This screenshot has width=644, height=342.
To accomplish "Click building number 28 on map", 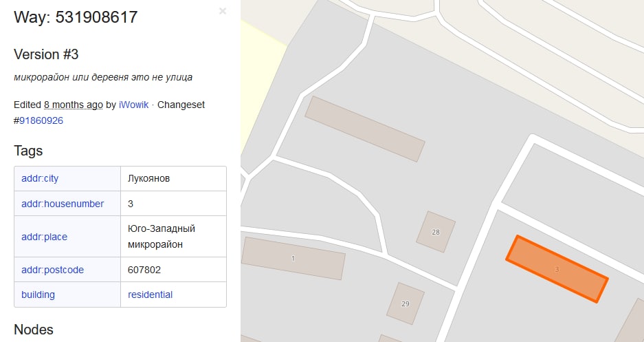I will pos(436,232).
